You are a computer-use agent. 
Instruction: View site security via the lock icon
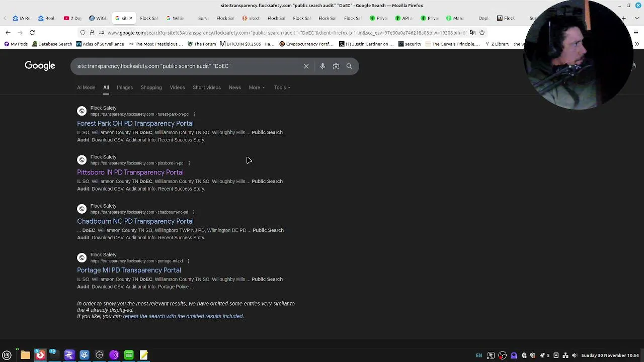92,33
